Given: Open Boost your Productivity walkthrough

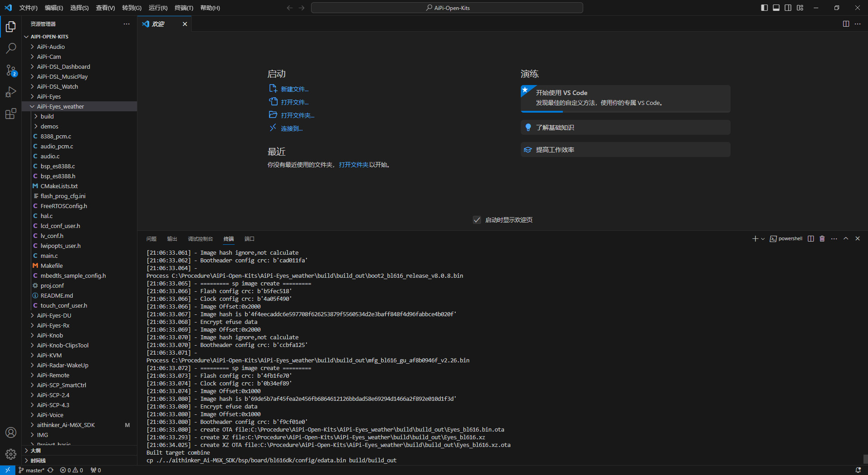Looking at the screenshot, I should click(x=626, y=150).
